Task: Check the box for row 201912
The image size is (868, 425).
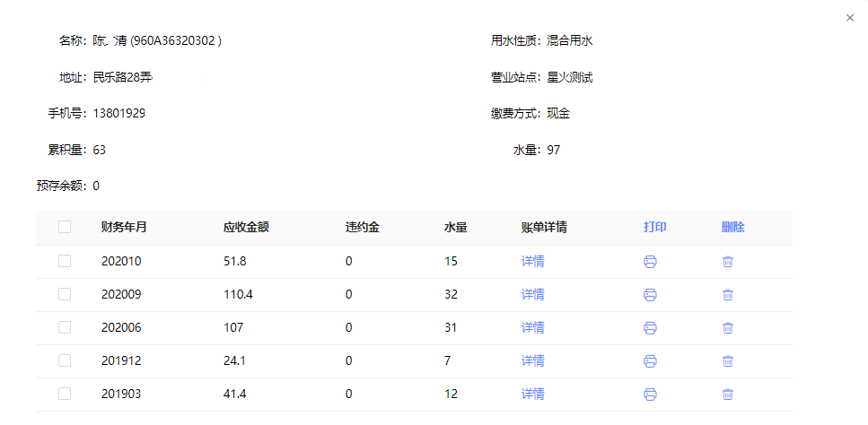Action: click(65, 360)
